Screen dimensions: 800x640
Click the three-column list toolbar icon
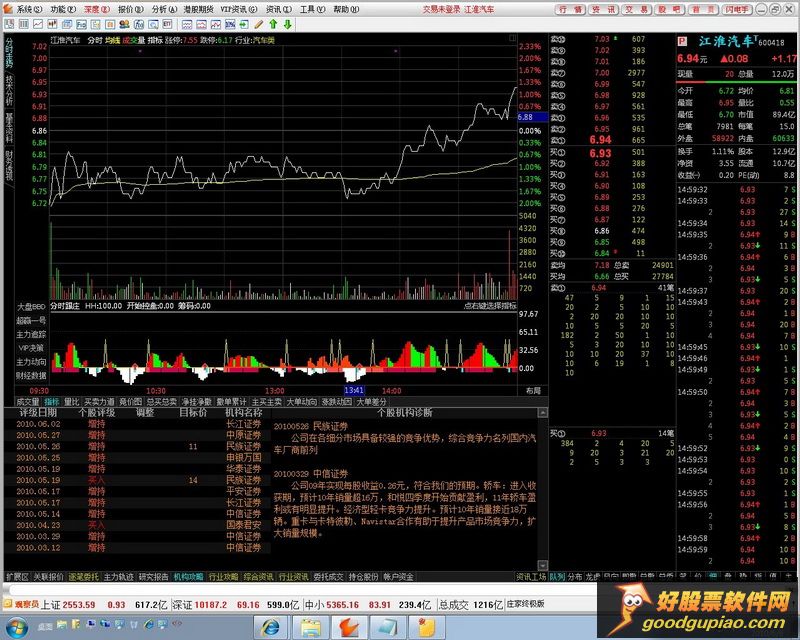click(x=23, y=24)
